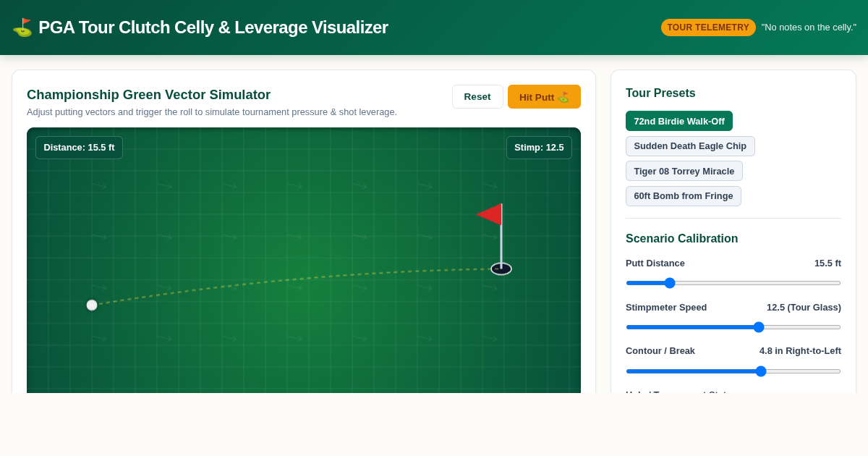Load the Tiger 08 Torrey Miracle preset
Image resolution: width=868 pixels, height=456 pixels.
[684, 171]
